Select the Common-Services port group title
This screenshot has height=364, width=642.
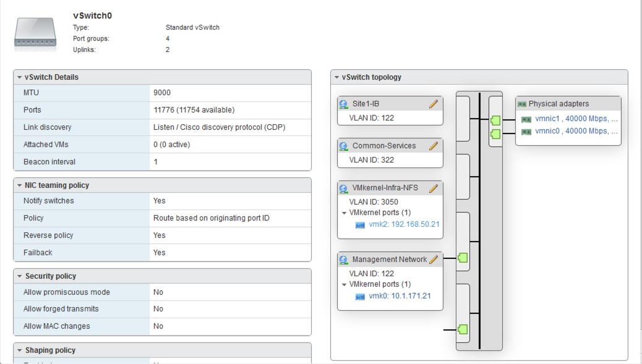coord(384,146)
